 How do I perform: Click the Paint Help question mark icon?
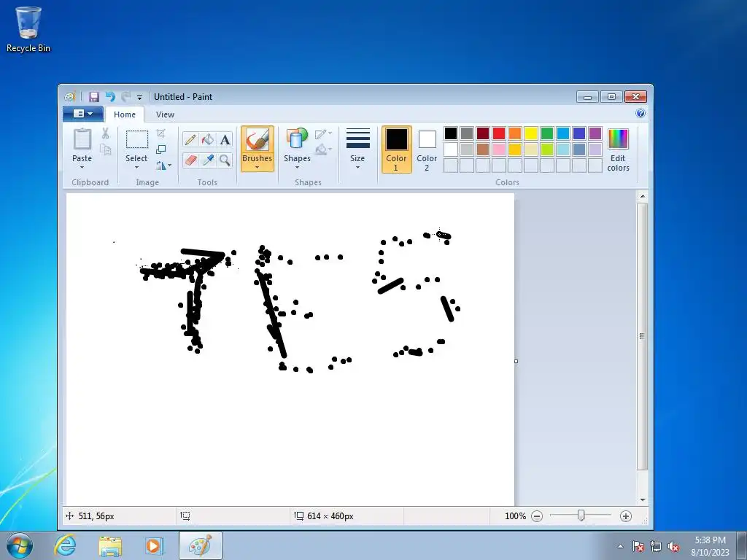pyautogui.click(x=640, y=113)
